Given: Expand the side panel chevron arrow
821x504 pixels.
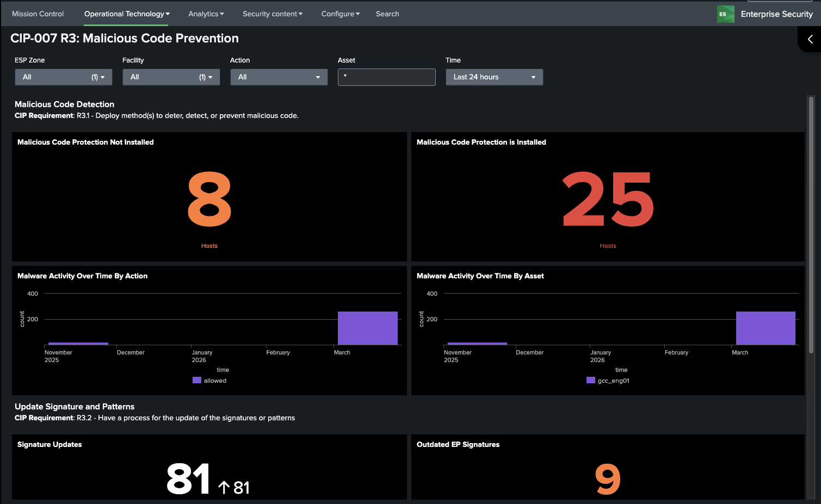Looking at the screenshot, I should (810, 39).
